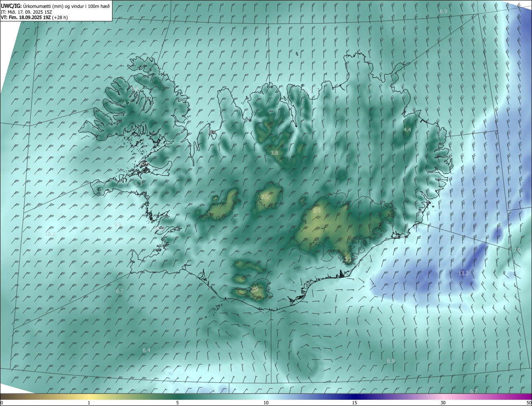Click the 6.4 value label
Screen dimensions: 532x406
coord(146,350)
